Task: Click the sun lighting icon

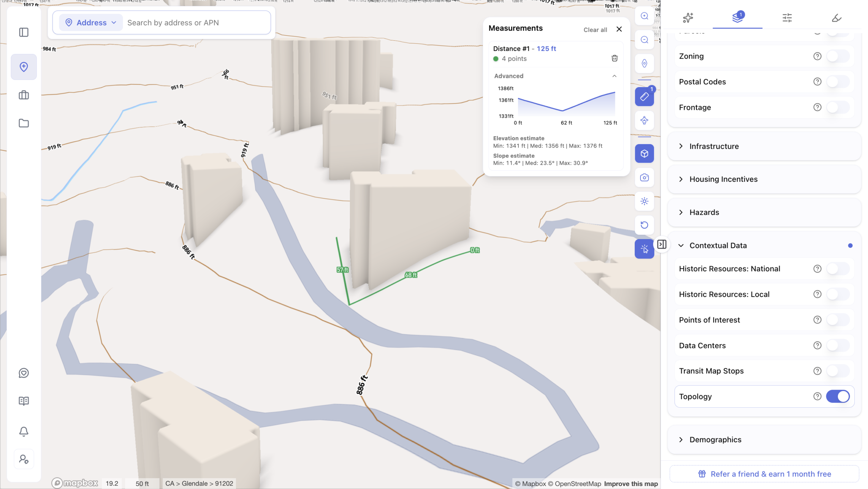Action: (x=644, y=201)
